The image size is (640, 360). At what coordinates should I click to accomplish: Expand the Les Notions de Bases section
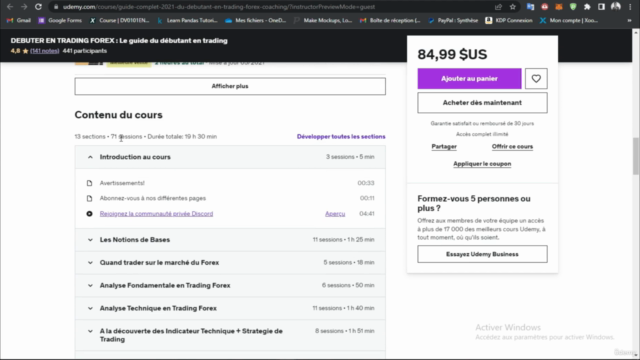(230, 240)
